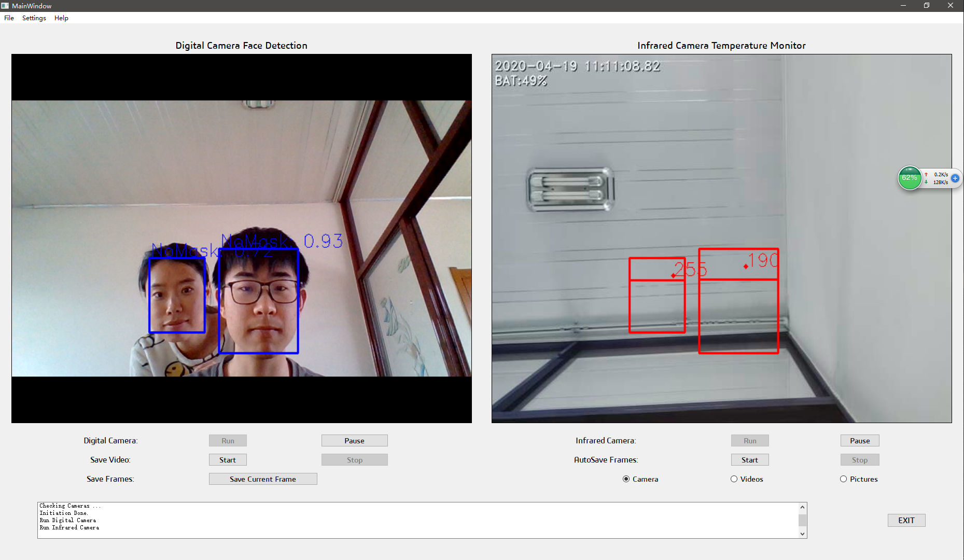Viewport: 964px width, 560px height.
Task: Click the 'Digital Camera:' label
Action: pyautogui.click(x=111, y=441)
